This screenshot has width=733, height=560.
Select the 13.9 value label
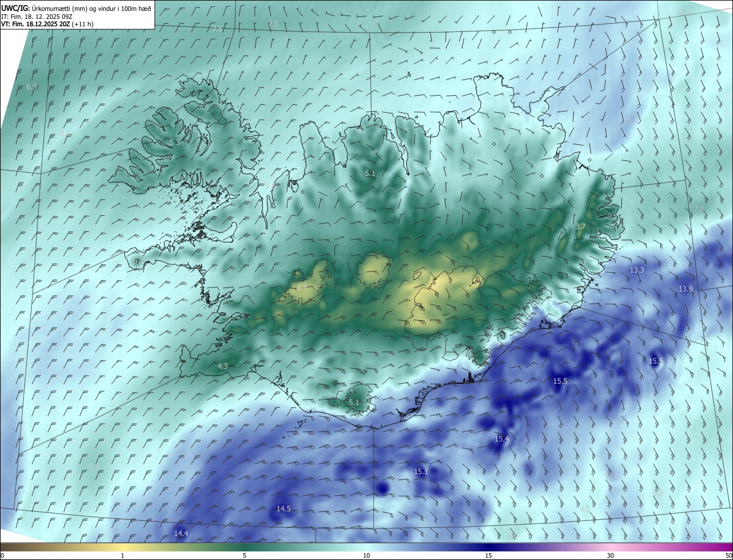point(685,289)
